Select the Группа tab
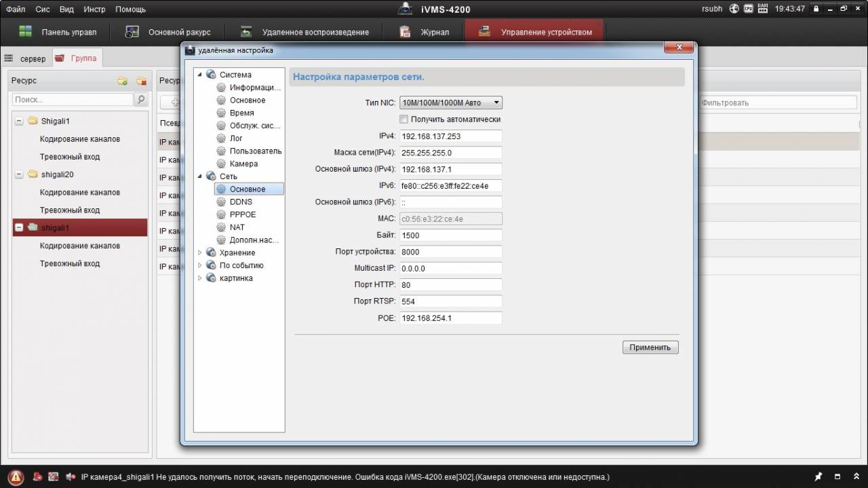Screen dimensions: 868x488 [76, 58]
